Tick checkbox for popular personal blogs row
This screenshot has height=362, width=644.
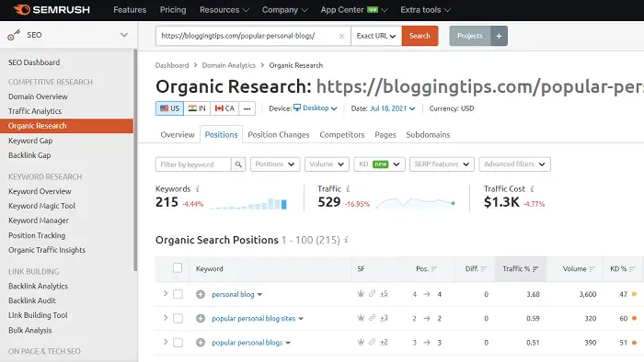pyautogui.click(x=178, y=343)
